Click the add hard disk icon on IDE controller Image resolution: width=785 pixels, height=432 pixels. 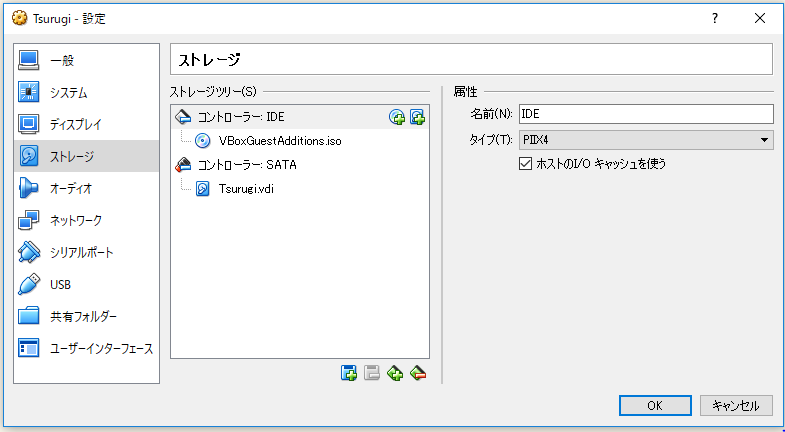point(418,117)
